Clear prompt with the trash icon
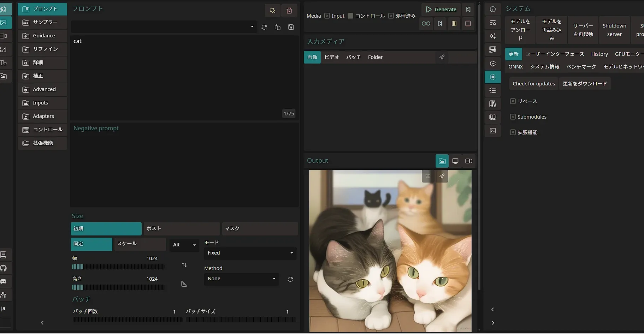Image resolution: width=644 pixels, height=334 pixels. [289, 11]
